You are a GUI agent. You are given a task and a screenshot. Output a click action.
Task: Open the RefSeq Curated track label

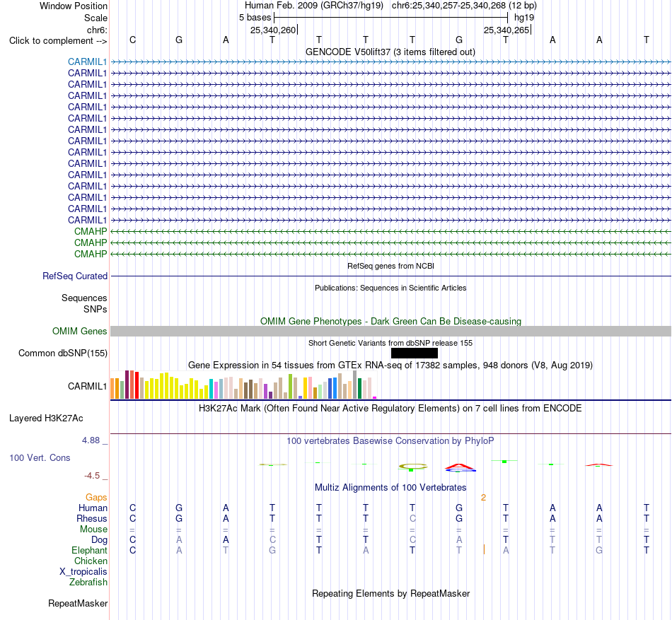coord(74,276)
